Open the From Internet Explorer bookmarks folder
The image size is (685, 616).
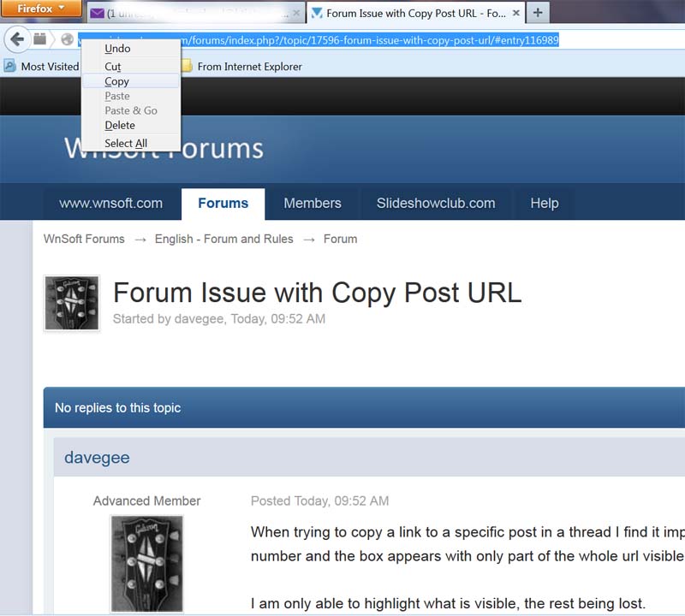[241, 67]
